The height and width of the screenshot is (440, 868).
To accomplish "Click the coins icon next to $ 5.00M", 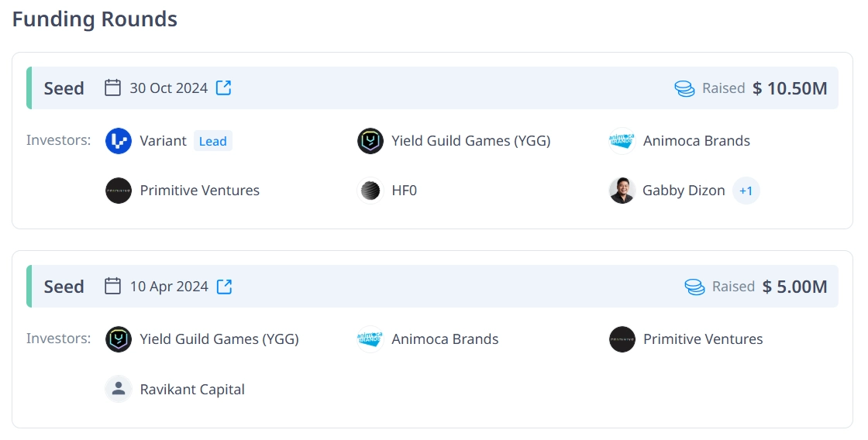I will coord(694,287).
